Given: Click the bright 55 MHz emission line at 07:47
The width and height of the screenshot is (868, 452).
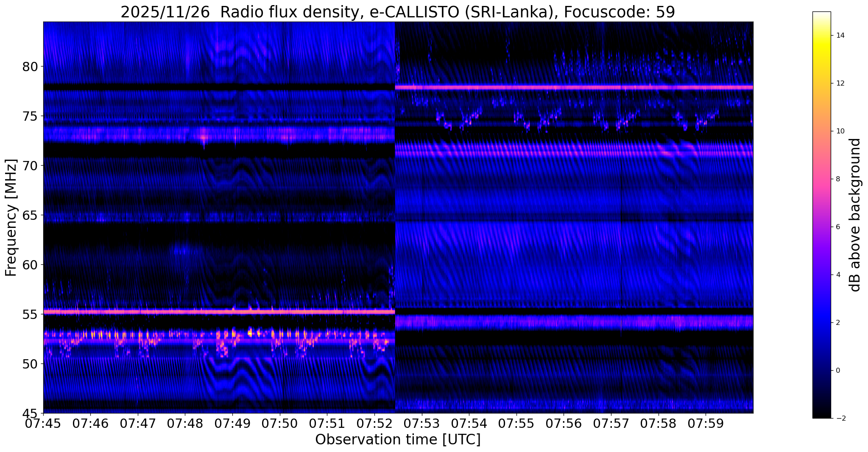Looking at the screenshot, I should [138, 312].
